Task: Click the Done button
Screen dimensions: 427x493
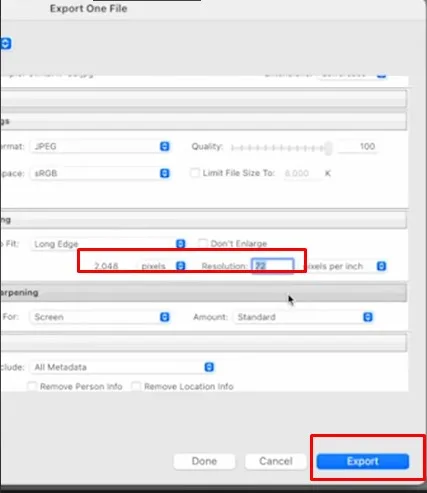Action: point(204,461)
